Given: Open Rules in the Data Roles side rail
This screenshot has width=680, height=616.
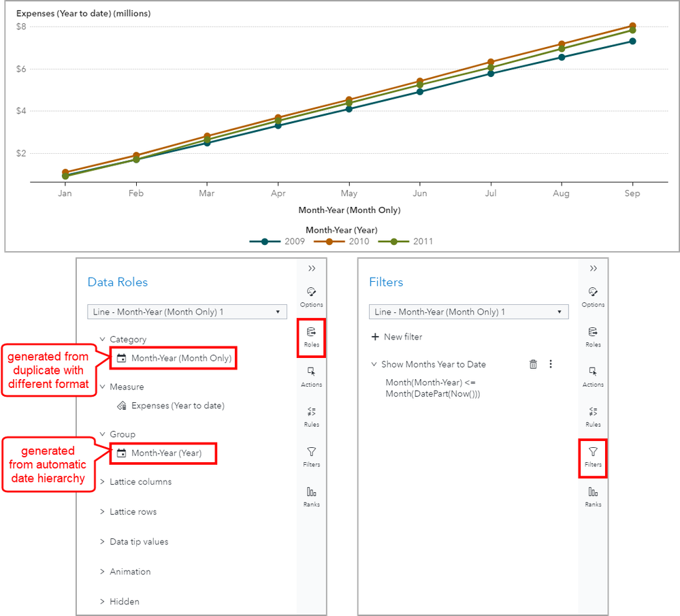Looking at the screenshot, I should 311,417.
